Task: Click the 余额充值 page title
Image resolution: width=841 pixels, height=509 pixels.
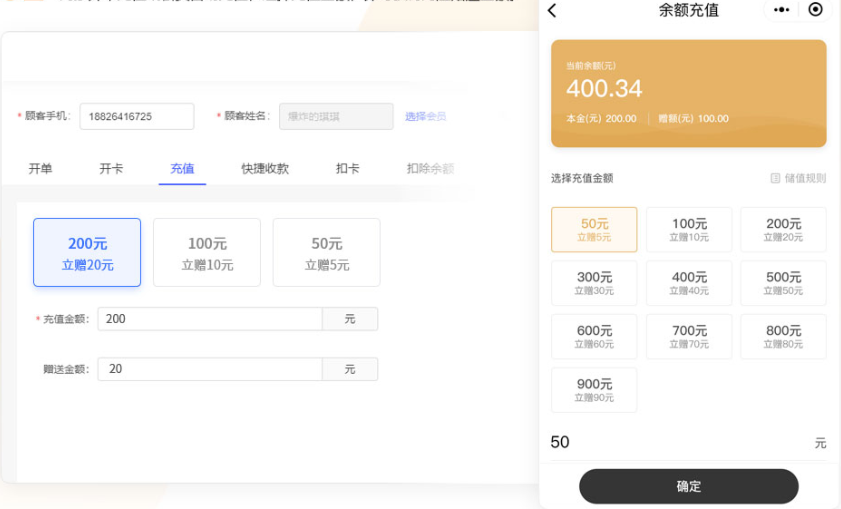Action: click(x=689, y=10)
